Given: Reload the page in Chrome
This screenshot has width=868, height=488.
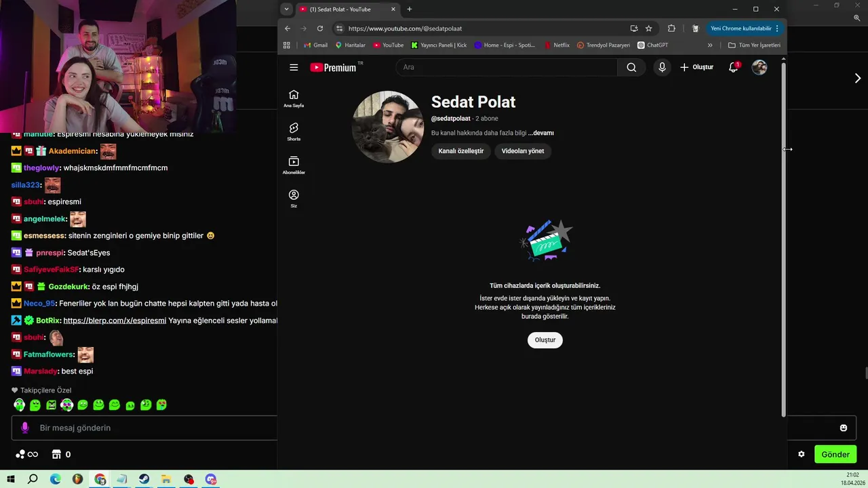Looking at the screenshot, I should [320, 28].
